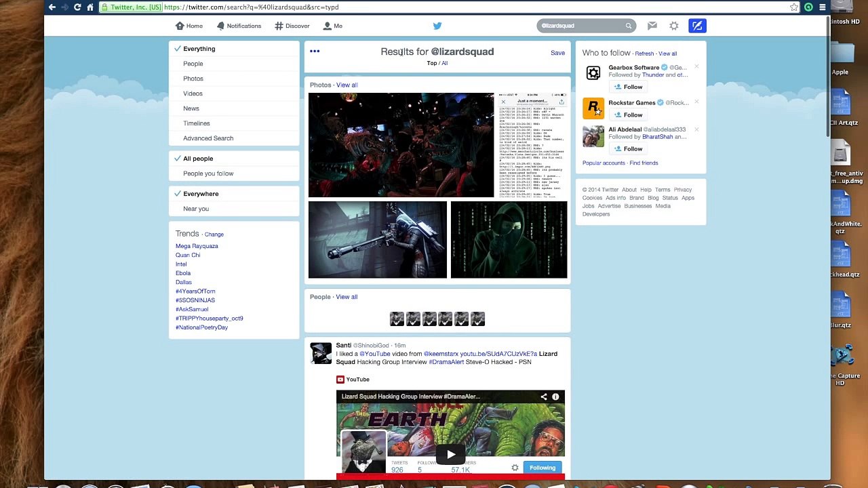Viewport: 868px width, 488px height.
Task: Change the Trends location
Action: point(214,235)
